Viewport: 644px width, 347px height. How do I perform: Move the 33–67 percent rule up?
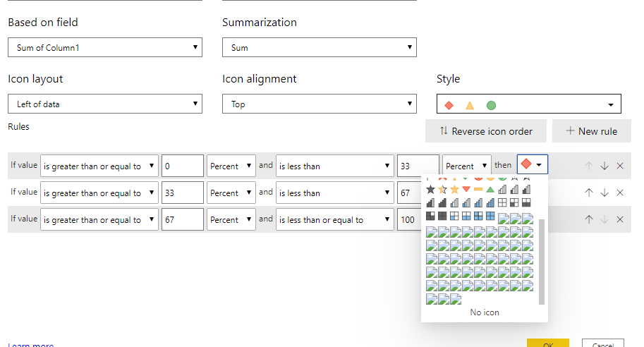tap(589, 193)
